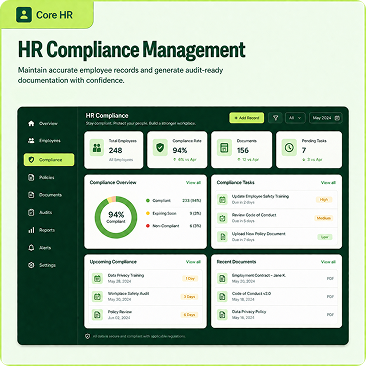Screen dimensions: 366x366
Task: Click the footer security shield icon
Action: click(x=88, y=337)
